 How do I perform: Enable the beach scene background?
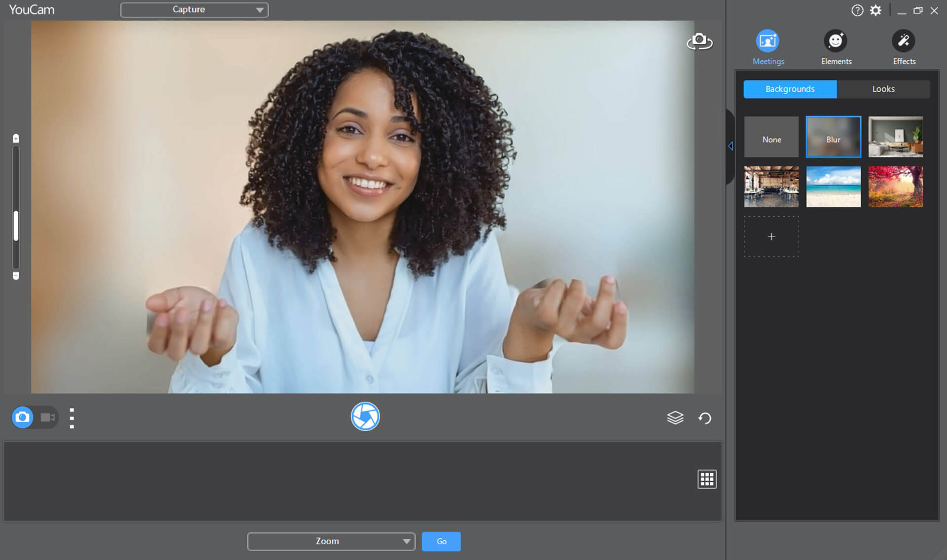[x=833, y=186]
